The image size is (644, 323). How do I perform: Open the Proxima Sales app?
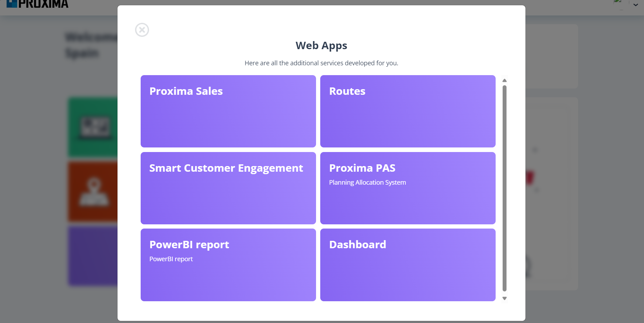(x=228, y=111)
